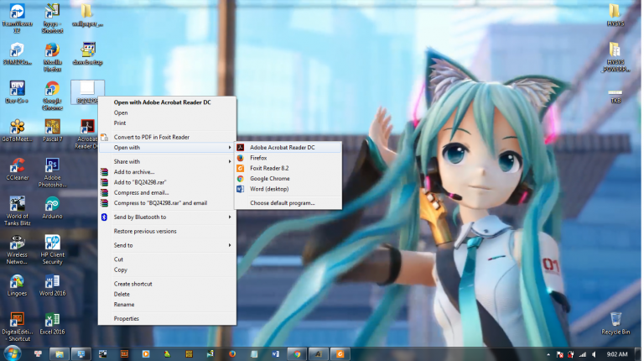Open the Word 2016 desktop icon

pyautogui.click(x=52, y=280)
